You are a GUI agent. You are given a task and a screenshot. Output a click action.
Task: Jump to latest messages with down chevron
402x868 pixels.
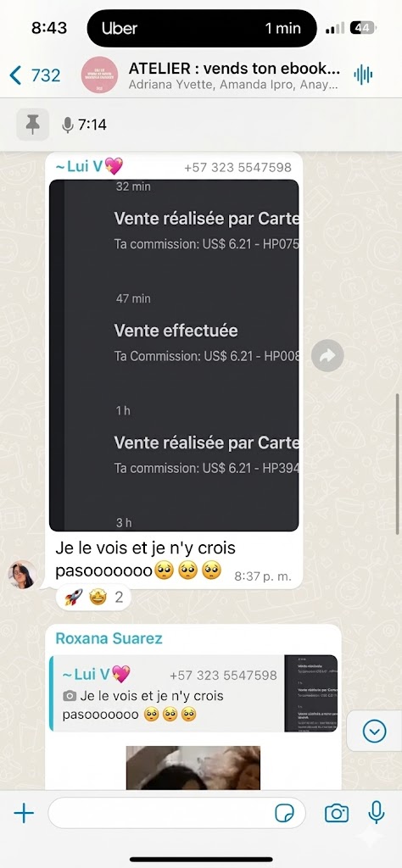coord(374,732)
